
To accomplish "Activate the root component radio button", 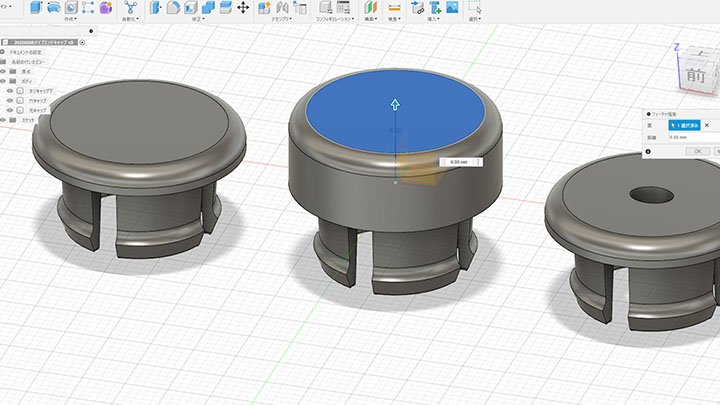I will tap(82, 42).
